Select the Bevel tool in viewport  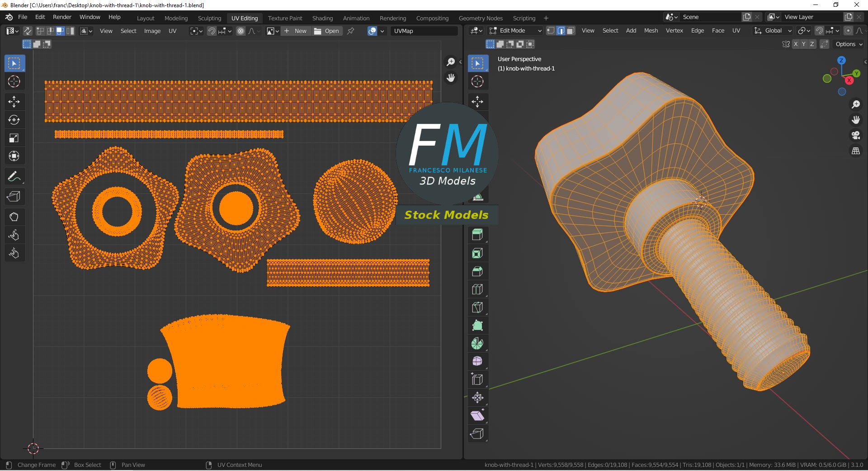point(477,272)
